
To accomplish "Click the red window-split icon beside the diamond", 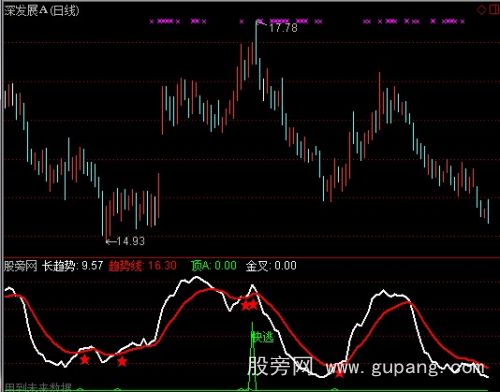I will pyautogui.click(x=494, y=10).
